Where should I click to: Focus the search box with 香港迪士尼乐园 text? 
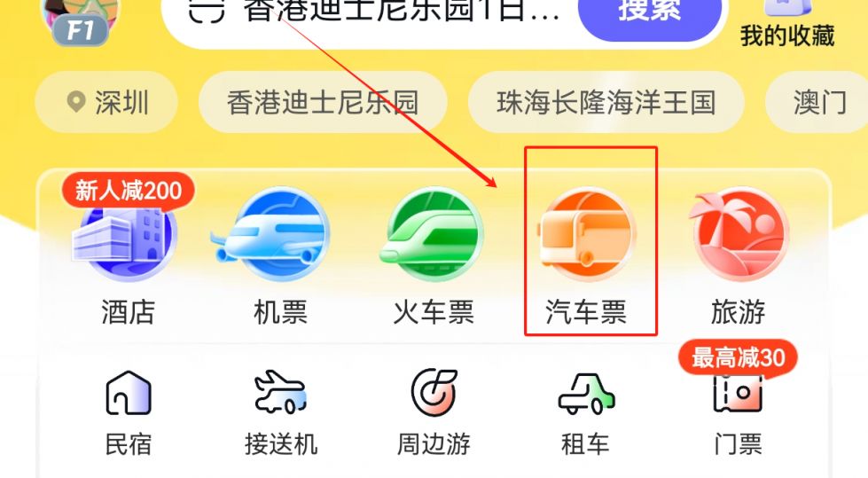371,14
